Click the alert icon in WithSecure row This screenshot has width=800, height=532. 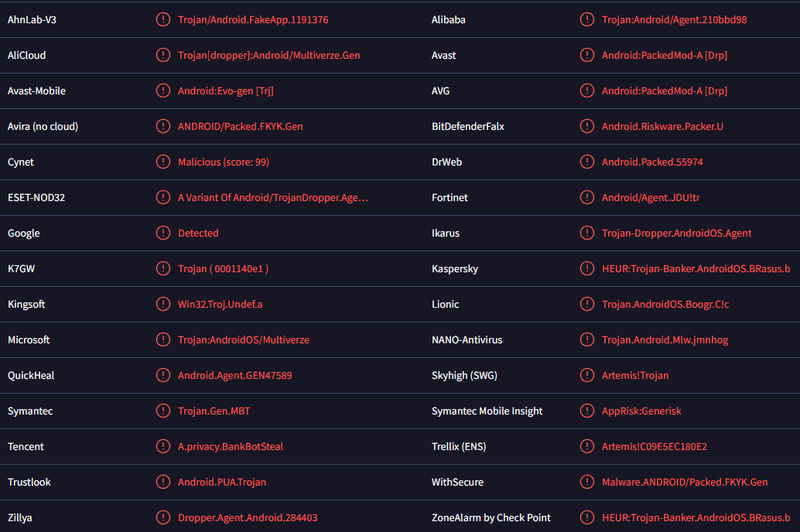click(587, 483)
